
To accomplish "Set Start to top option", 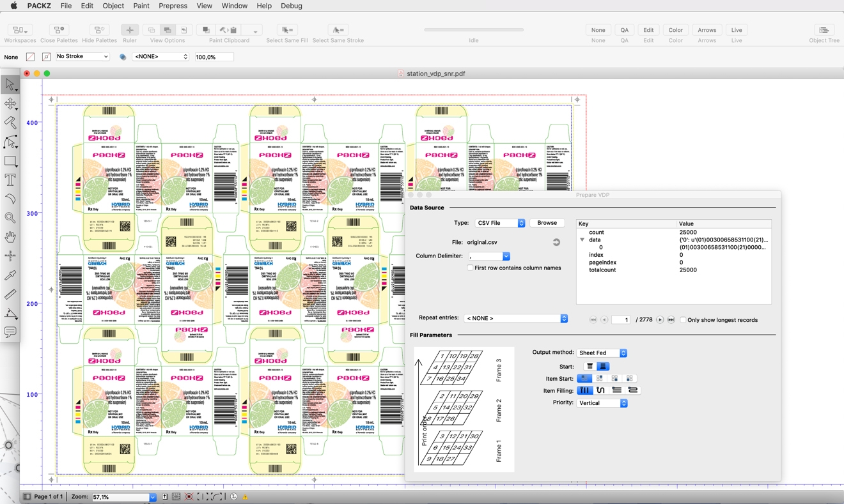I will 590,367.
